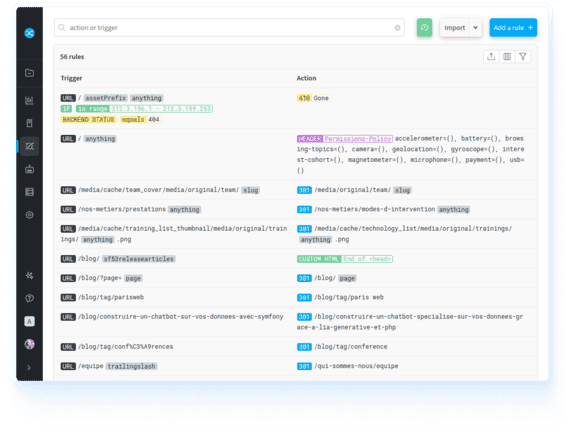Screen dimensions: 583x447
Task: Click the help question mark icon
Action: 29,298
